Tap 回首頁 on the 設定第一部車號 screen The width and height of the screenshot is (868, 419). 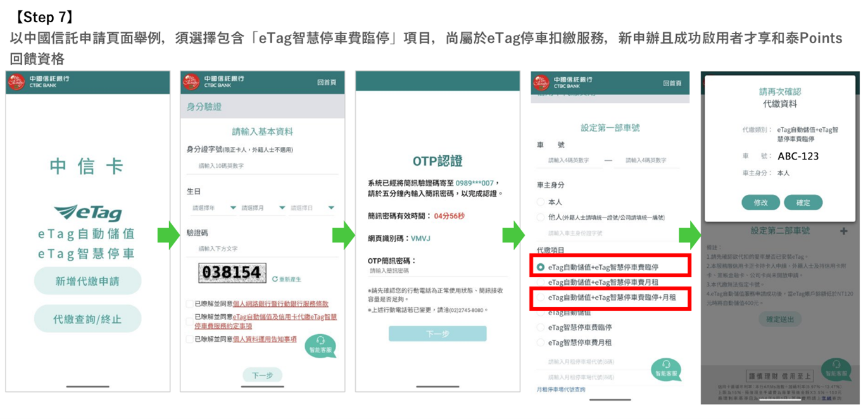[672, 83]
